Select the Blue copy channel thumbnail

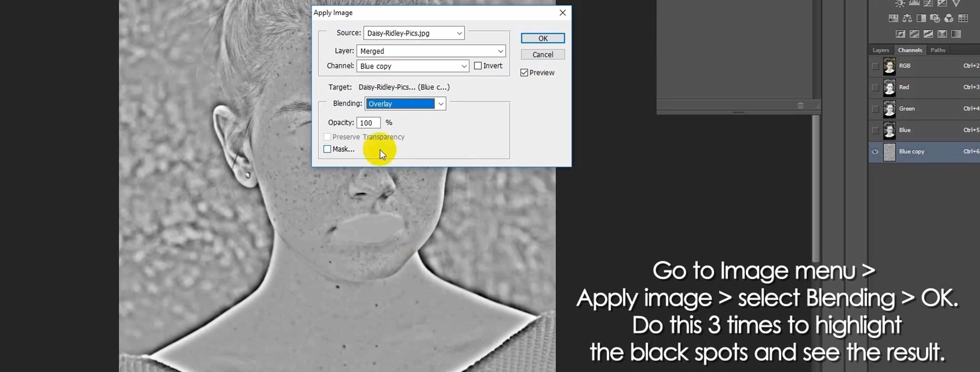tap(889, 152)
